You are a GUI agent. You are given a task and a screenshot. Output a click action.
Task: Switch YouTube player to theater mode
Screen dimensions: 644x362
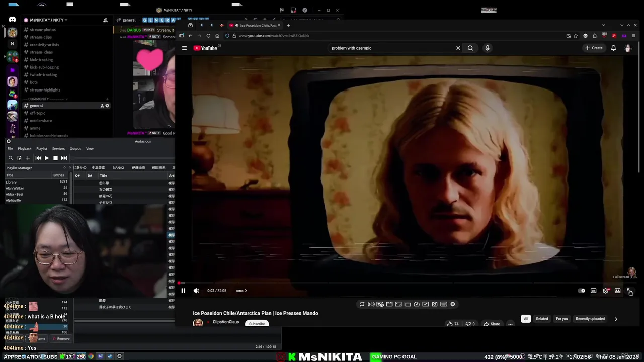pyautogui.click(x=618, y=291)
